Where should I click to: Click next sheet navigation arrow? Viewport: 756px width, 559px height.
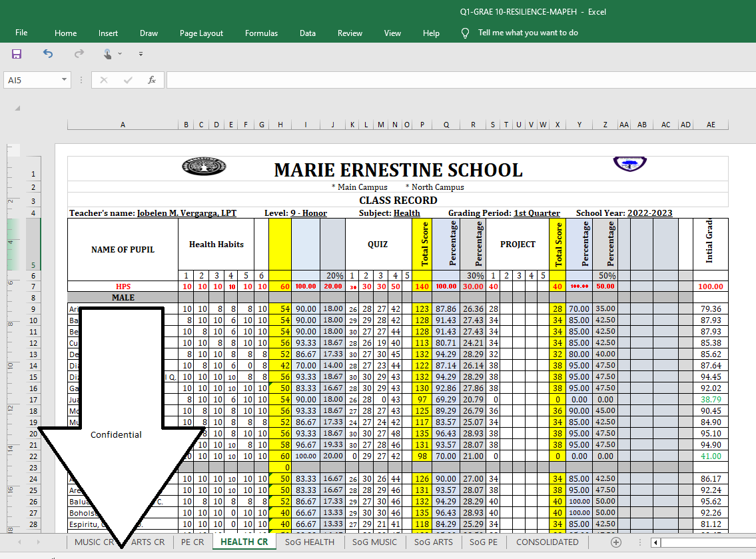pos(38,542)
